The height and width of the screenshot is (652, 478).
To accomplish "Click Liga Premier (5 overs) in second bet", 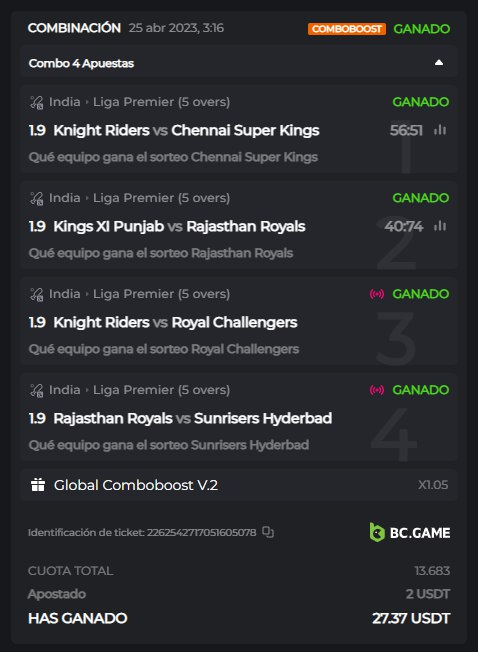I will (x=161, y=198).
